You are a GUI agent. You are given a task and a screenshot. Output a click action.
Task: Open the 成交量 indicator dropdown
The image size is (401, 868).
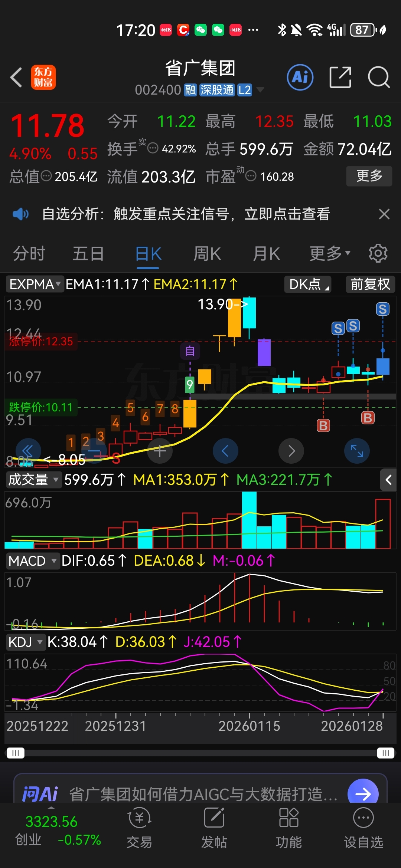(x=33, y=480)
